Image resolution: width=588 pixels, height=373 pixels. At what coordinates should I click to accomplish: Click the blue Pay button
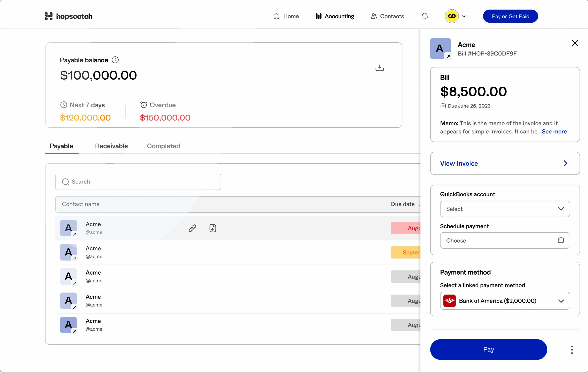tap(488, 349)
